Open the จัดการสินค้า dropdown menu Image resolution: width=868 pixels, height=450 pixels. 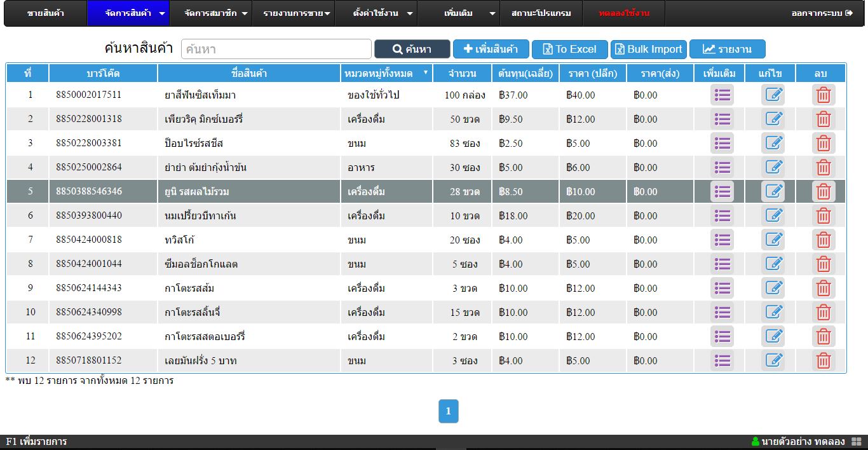pyautogui.click(x=128, y=13)
